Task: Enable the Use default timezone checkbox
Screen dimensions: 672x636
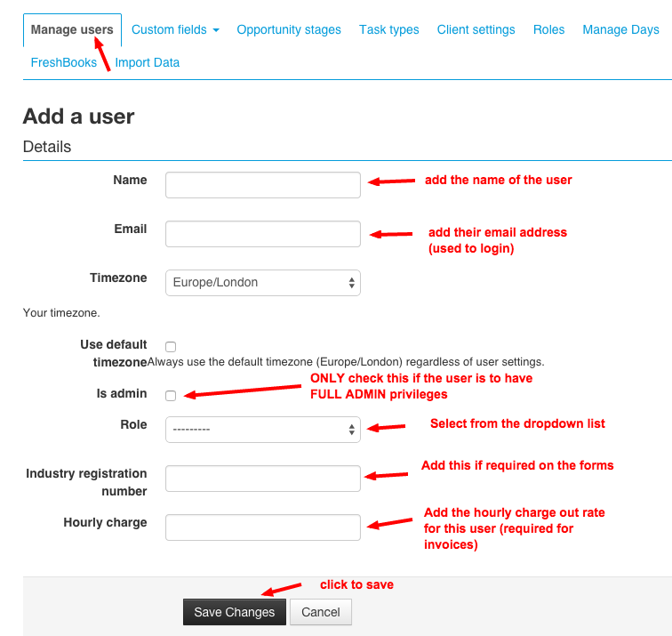Action: click(171, 347)
